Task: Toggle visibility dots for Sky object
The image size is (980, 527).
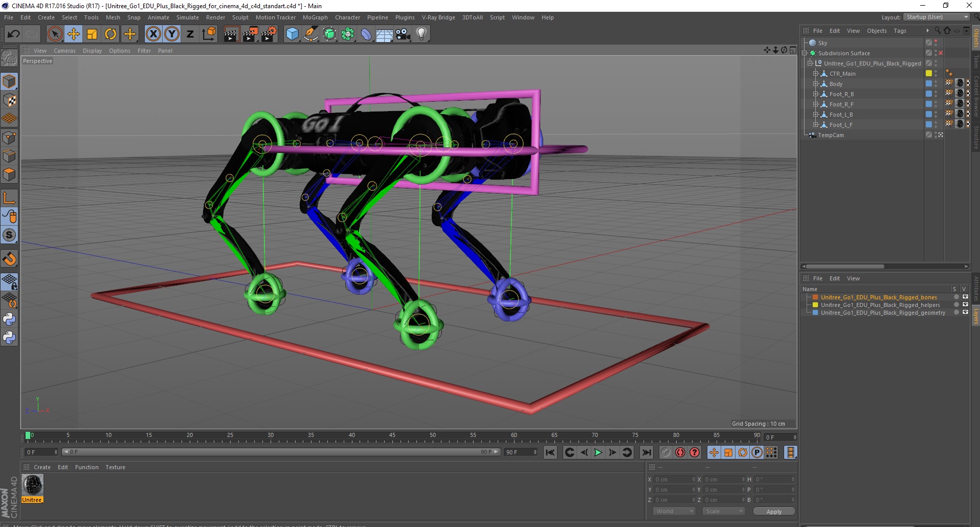Action: (936, 43)
